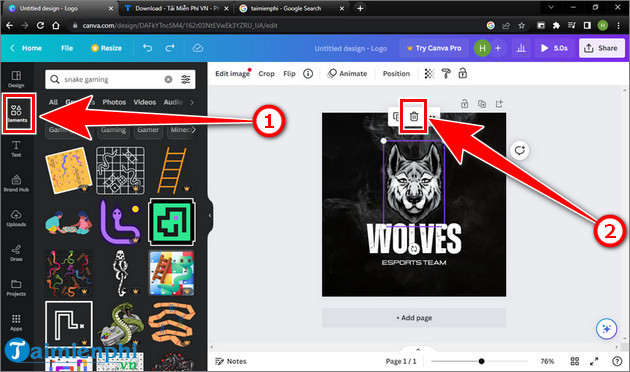Click the zoom slider handle
Image resolution: width=630 pixels, height=372 pixels.
481,361
